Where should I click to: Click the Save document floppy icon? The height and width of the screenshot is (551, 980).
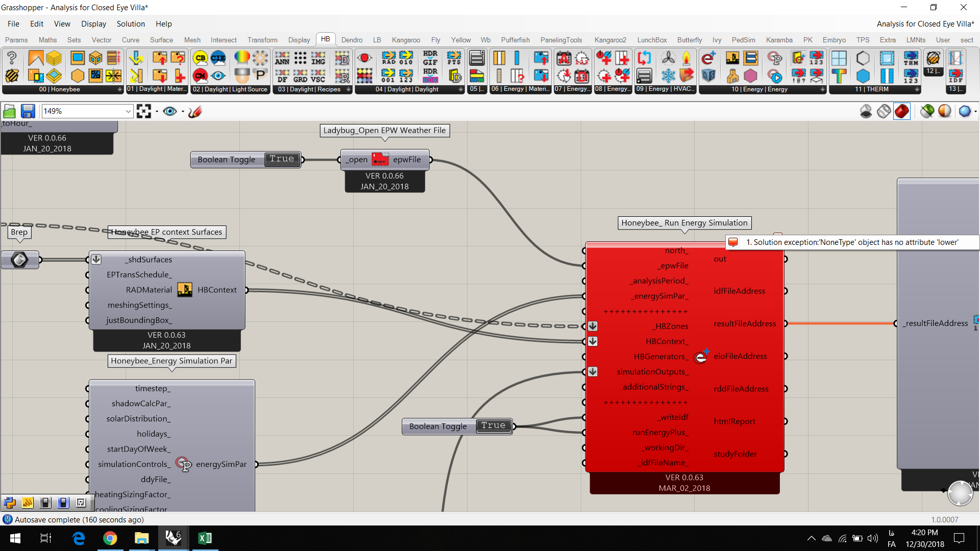pos(28,111)
